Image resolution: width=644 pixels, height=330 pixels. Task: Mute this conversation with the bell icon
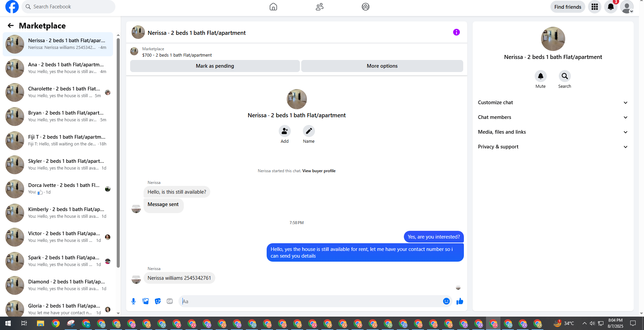point(541,76)
